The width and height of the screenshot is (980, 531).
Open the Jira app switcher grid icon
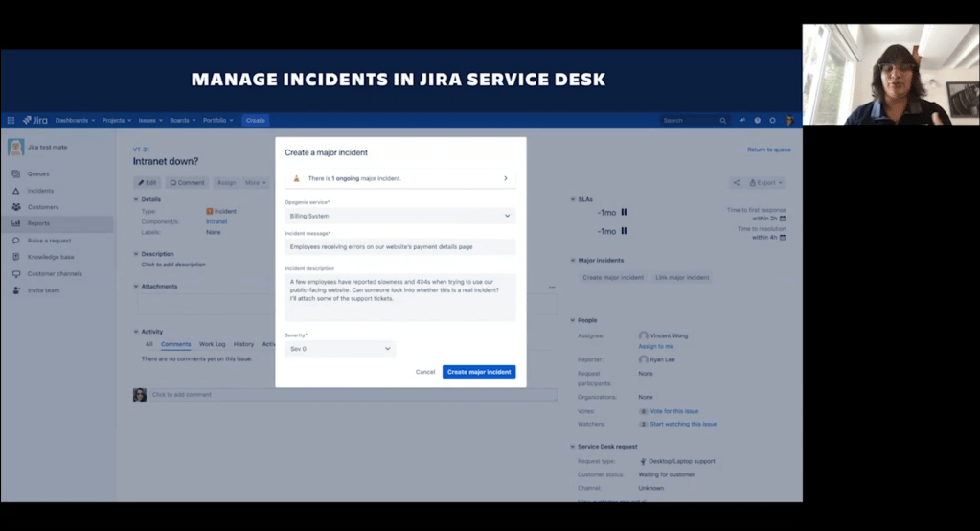click(11, 121)
